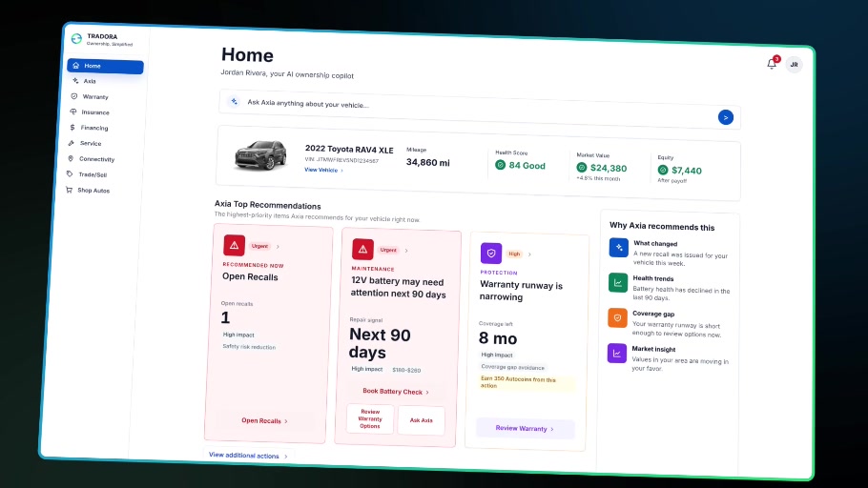Expand chevron next to Open Recalls Urgent badge
Image resolution: width=868 pixels, height=488 pixels.
[x=278, y=247]
